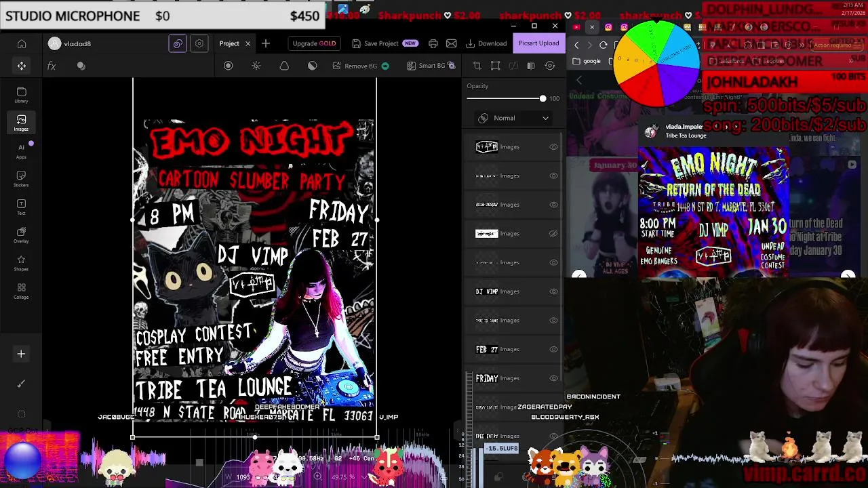Screen dimensions: 868x488
Task: Click the Smart BG button
Action: pyautogui.click(x=431, y=66)
